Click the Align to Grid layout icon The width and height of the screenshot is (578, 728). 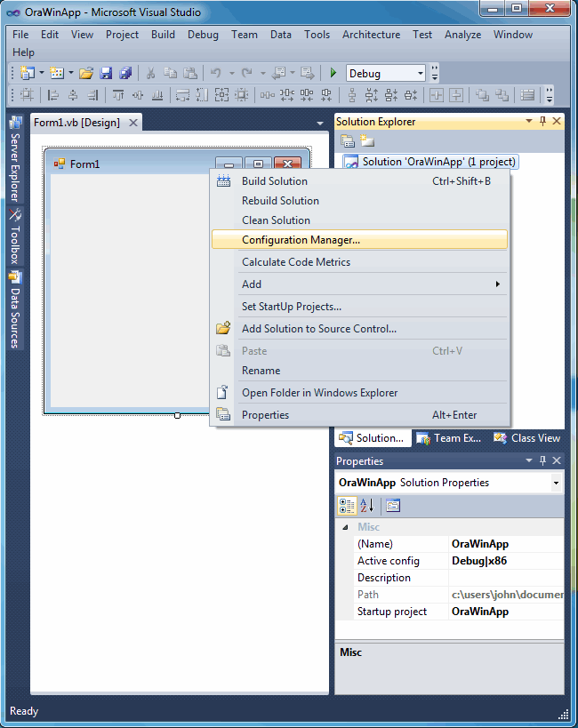[x=27, y=95]
